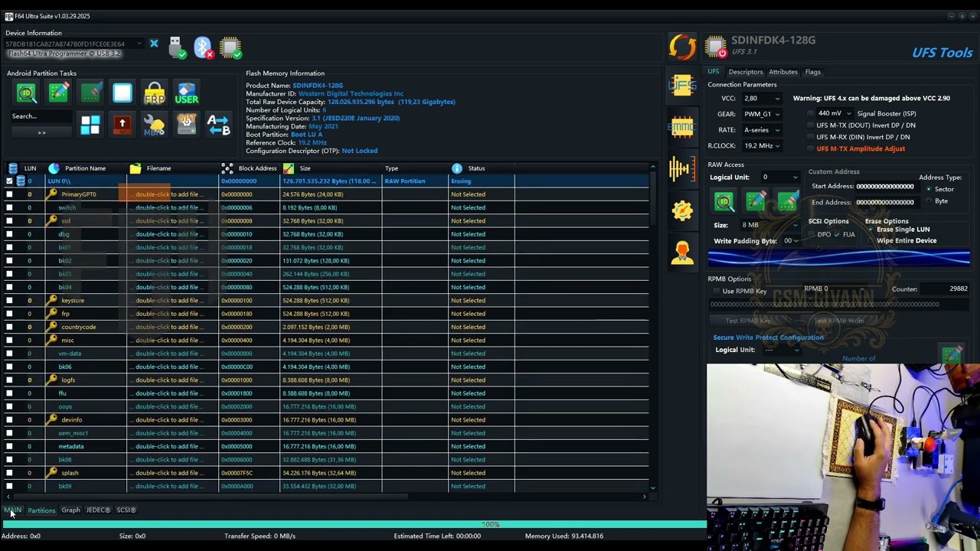Click the Read ID partition task icon
The width and height of the screenshot is (980, 551).
click(x=27, y=93)
